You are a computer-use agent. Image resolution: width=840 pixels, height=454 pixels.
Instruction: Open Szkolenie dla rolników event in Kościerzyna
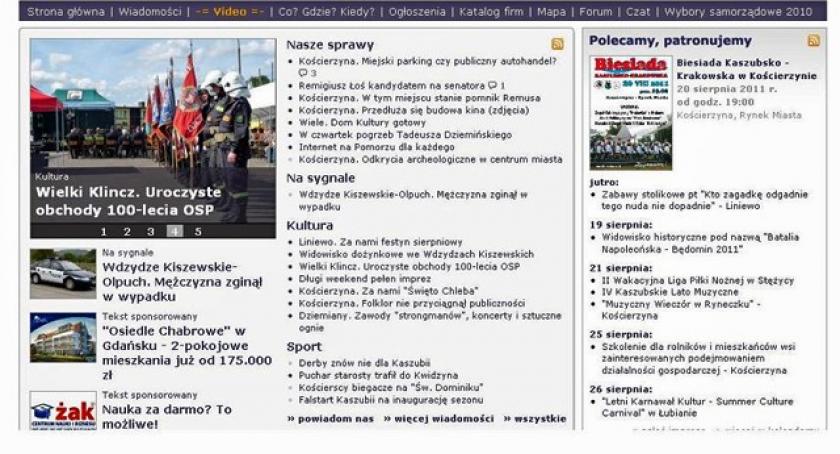pos(698,359)
